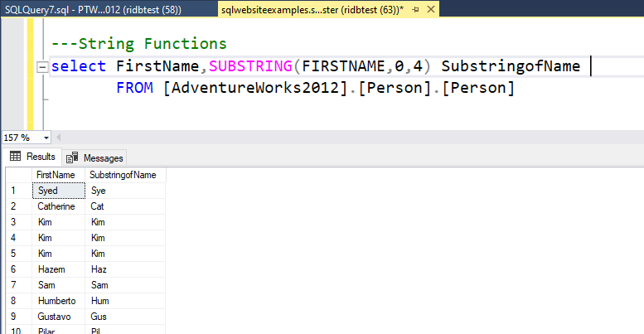Screen dimensions: 644x334
Task: Select the Catherine cell
Action: [x=59, y=206]
